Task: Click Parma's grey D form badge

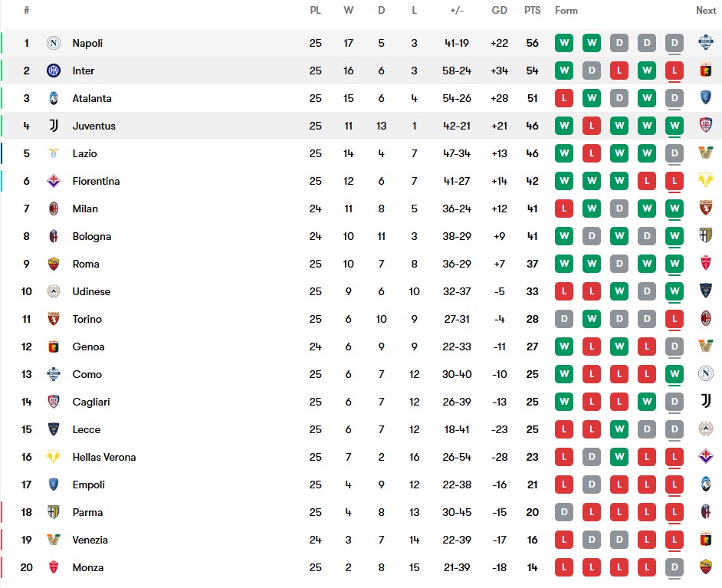Action: coord(565,512)
